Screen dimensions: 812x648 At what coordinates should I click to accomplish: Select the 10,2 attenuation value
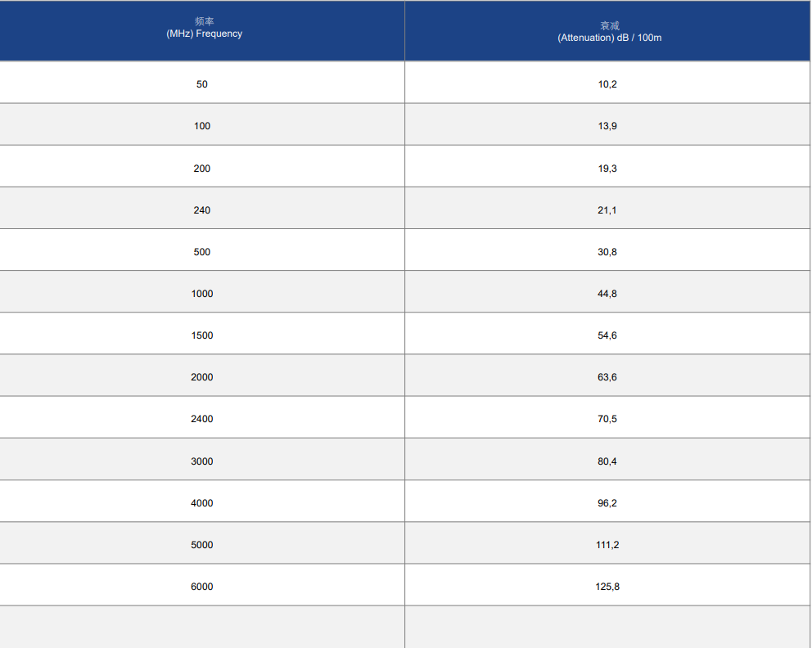pos(607,83)
